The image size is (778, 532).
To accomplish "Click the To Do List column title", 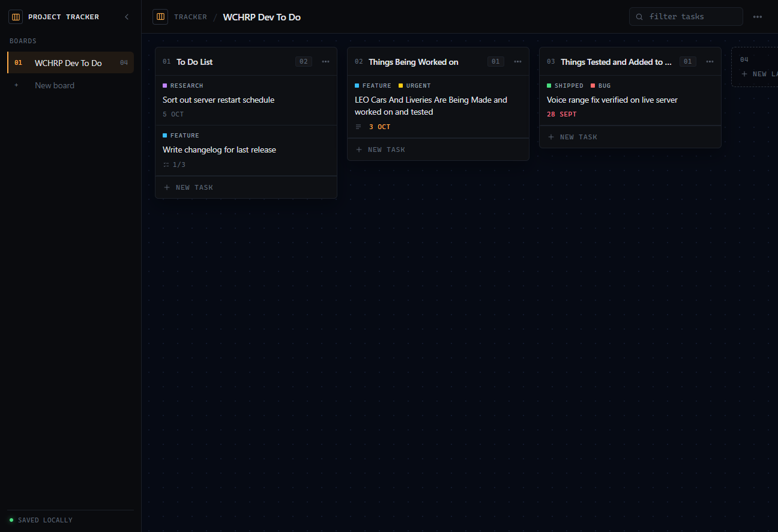I will pos(194,62).
